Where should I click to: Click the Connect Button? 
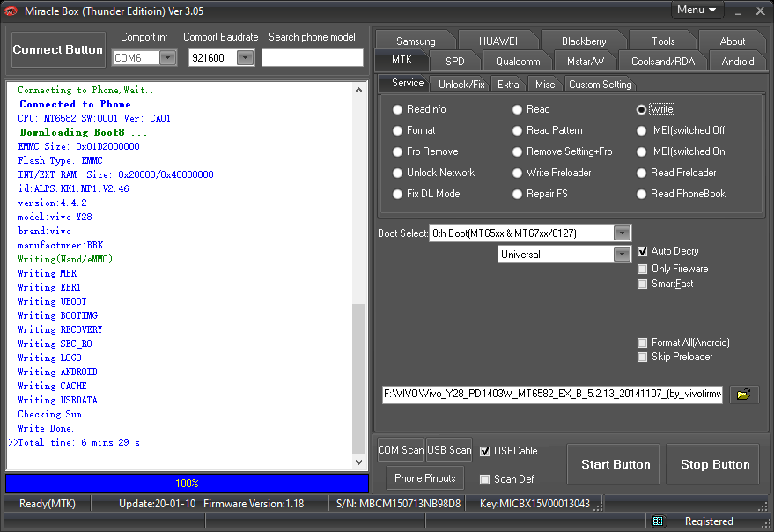tap(58, 49)
